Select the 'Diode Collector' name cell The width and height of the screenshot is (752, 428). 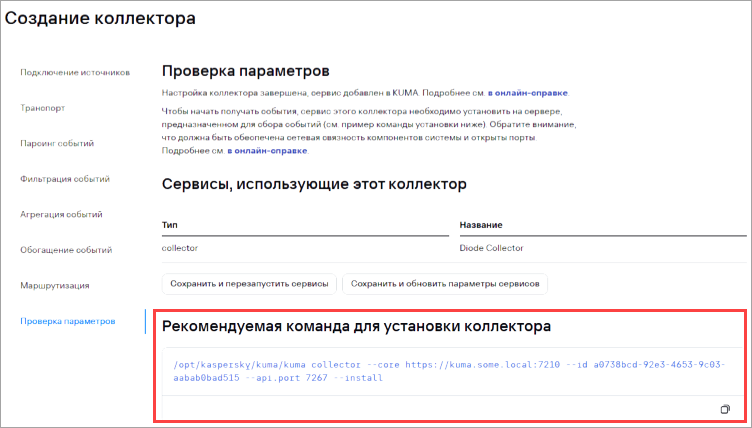pyautogui.click(x=492, y=248)
